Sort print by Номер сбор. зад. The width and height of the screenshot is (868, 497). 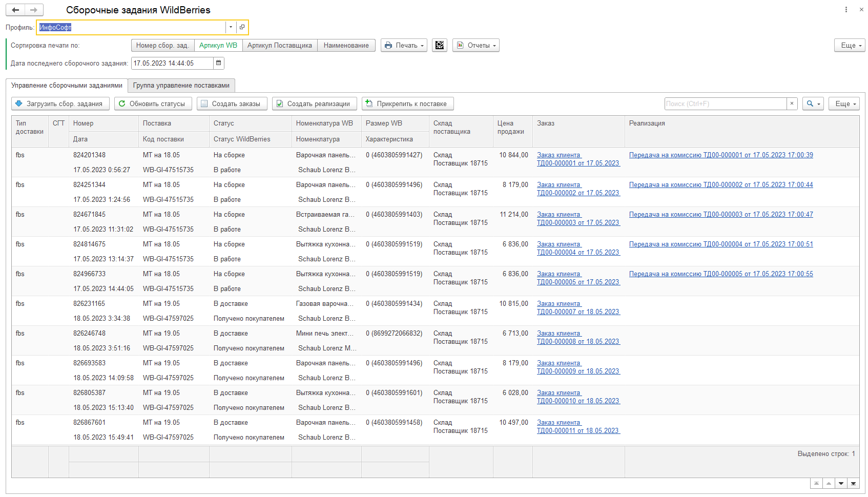162,46
